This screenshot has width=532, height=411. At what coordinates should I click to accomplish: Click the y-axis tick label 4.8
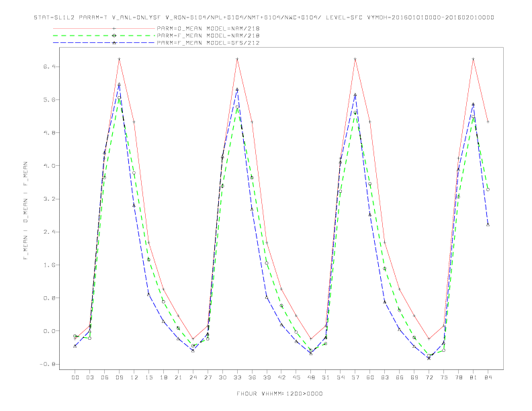[49, 133]
